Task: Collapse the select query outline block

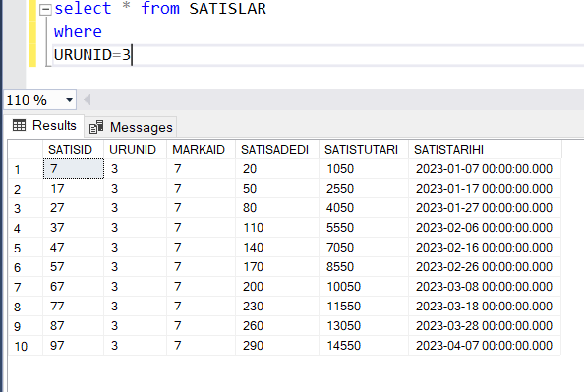Action: click(x=45, y=9)
